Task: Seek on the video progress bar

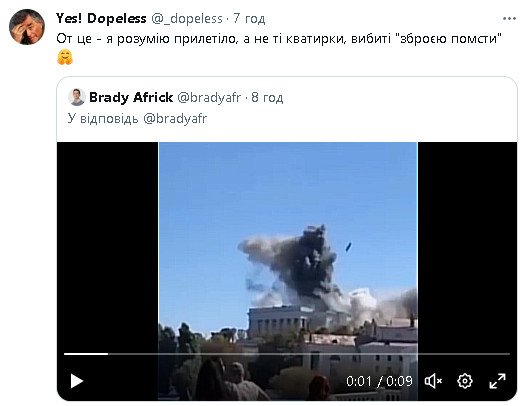Action: click(x=287, y=354)
